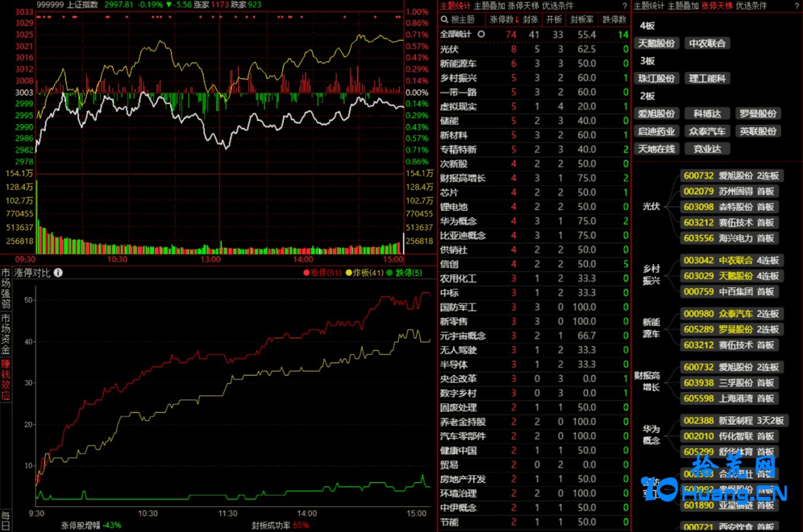The height and width of the screenshot is (532, 803).
Task: Toggle the yellow 炸板(41) legend series
Action: click(x=364, y=273)
